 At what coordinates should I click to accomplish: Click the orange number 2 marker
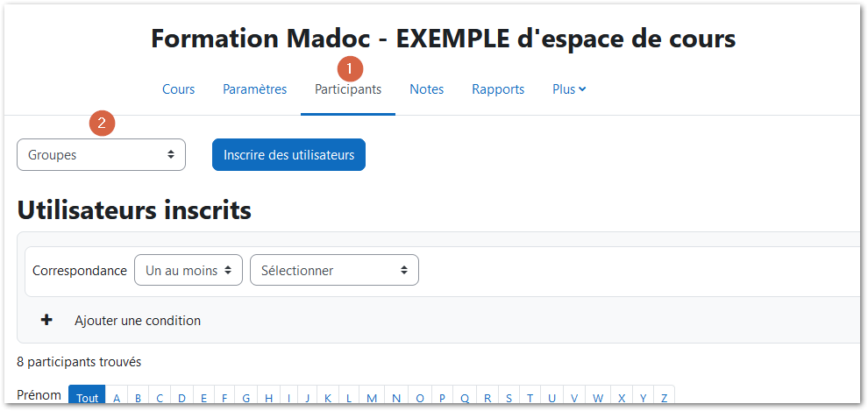[102, 124]
